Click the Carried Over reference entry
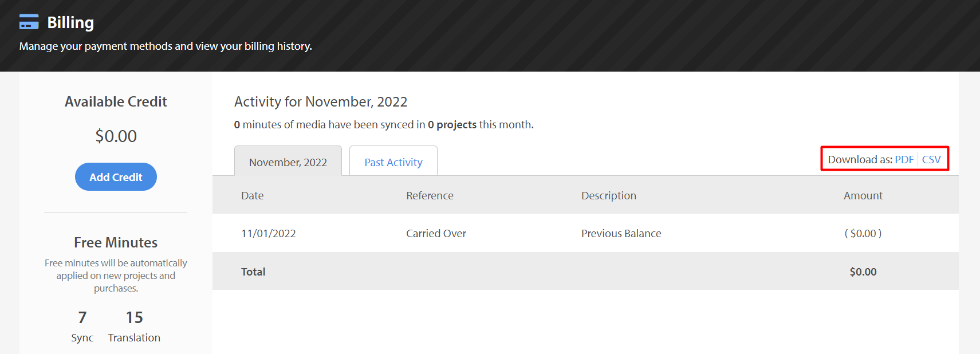Image resolution: width=980 pixels, height=354 pixels. (436, 233)
